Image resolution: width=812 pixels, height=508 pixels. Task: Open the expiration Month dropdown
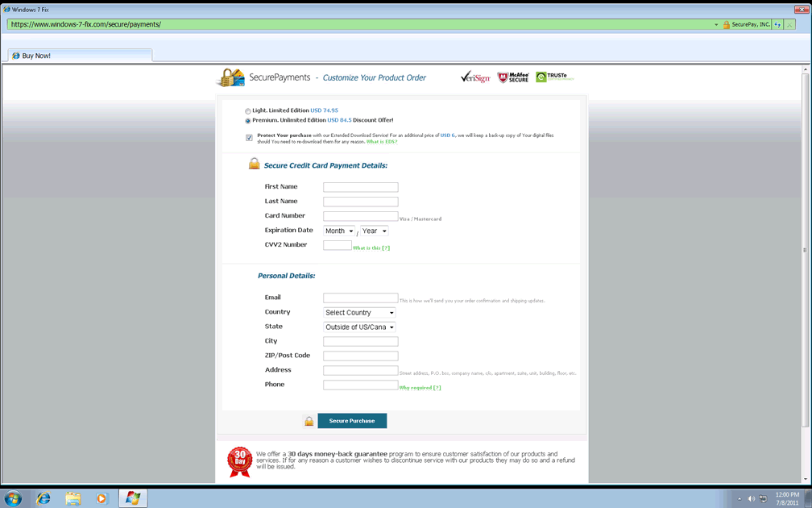339,231
